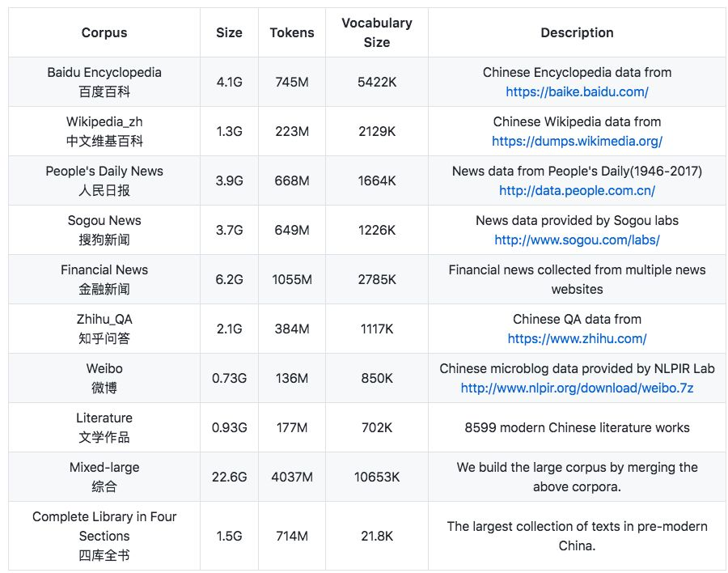The image size is (728, 573).
Task: Select the Baidu Encyclopedia row name
Action: [104, 71]
